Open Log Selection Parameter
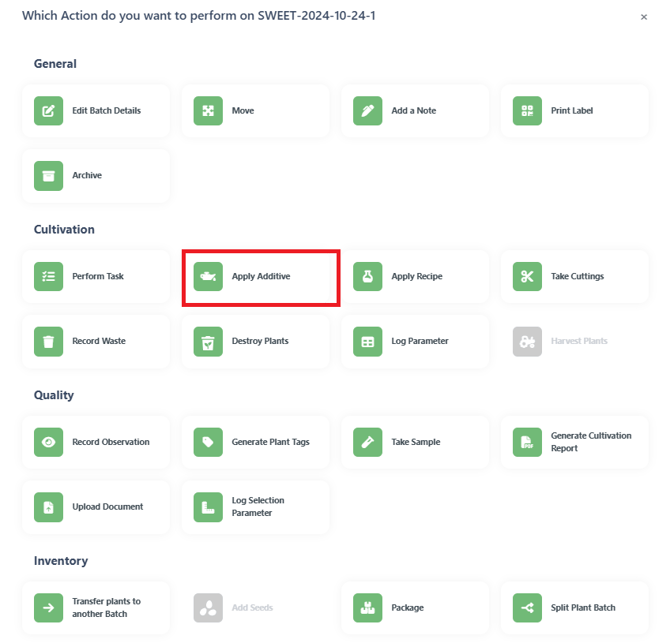Screen dimensions: 670x643 click(x=256, y=507)
